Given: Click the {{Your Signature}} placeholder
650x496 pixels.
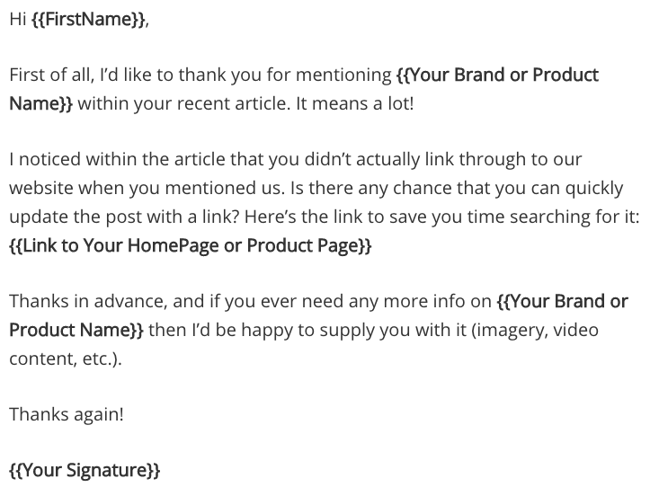Looking at the screenshot, I should pyautogui.click(x=84, y=469).
